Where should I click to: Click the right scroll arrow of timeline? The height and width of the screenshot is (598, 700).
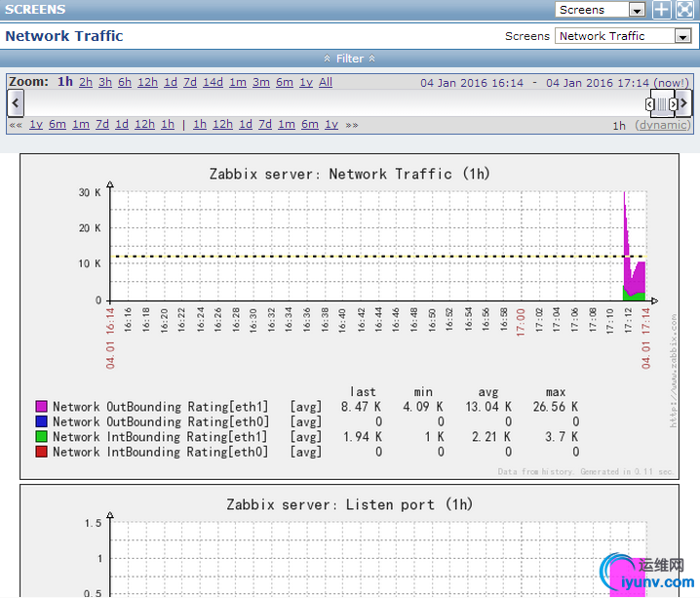click(x=684, y=103)
